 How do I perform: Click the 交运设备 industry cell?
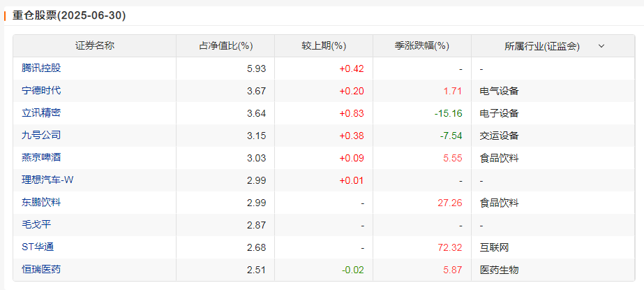499,136
